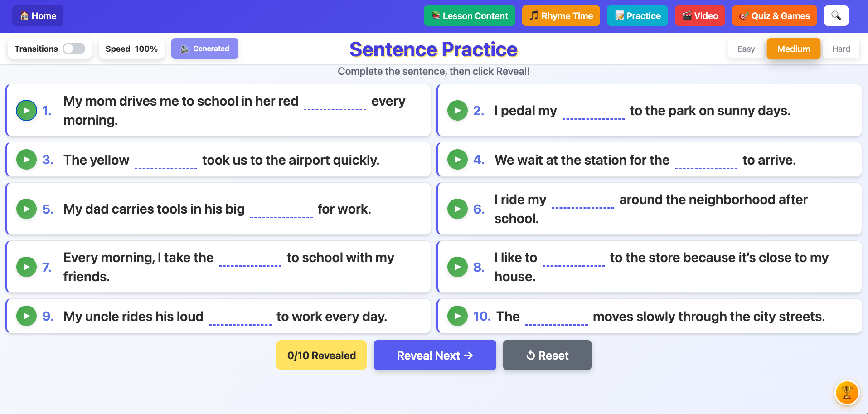The image size is (868, 414).
Task: Play the audio for sentence 1
Action: point(26,110)
